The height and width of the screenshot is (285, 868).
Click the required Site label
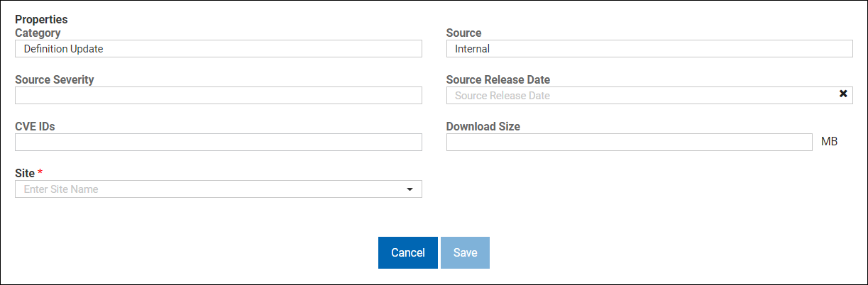click(26, 173)
